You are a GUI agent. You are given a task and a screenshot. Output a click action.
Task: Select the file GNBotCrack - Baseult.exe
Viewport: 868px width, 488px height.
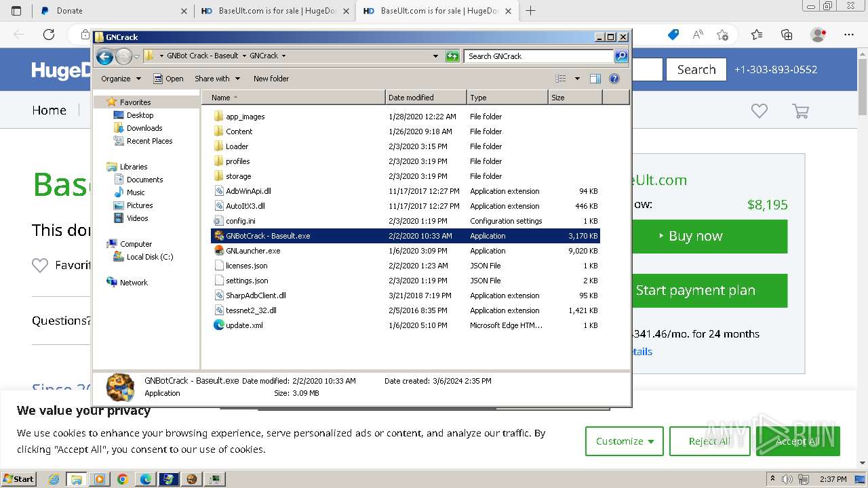pos(406,236)
